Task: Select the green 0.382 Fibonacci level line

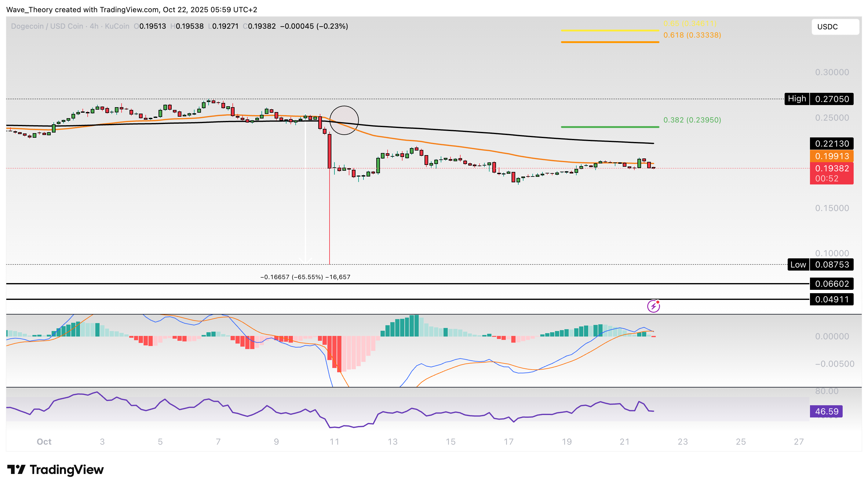Action: (x=610, y=127)
